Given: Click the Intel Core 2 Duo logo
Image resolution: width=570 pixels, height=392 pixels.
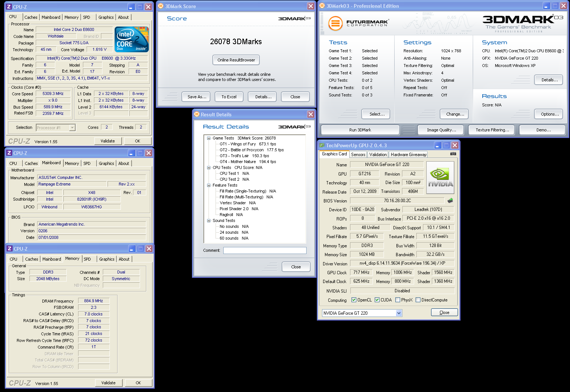Looking at the screenshot, I should tap(132, 39).
